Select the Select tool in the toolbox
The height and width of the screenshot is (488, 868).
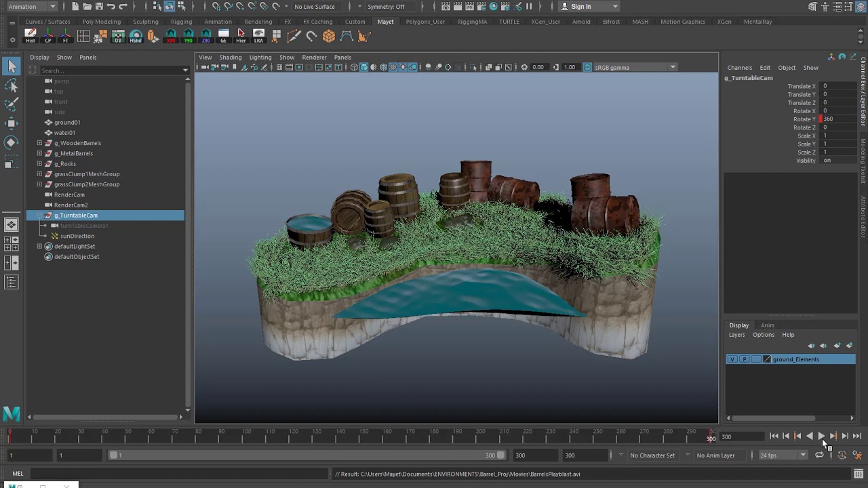(12, 66)
